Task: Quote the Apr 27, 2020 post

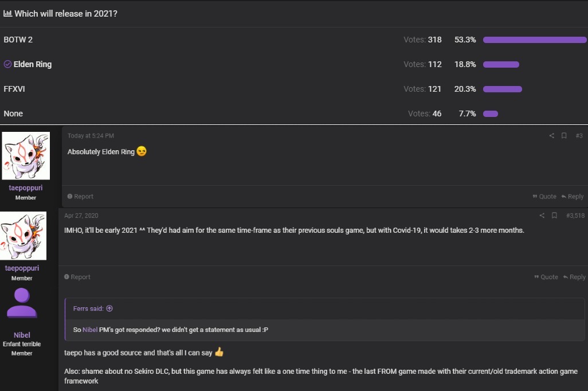Action: coord(546,277)
